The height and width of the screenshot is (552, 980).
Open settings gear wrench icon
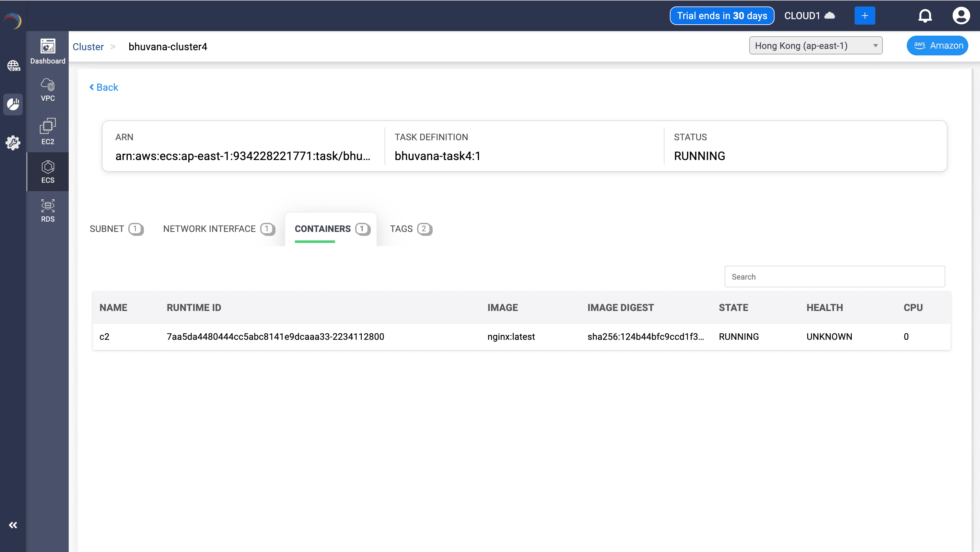click(13, 143)
